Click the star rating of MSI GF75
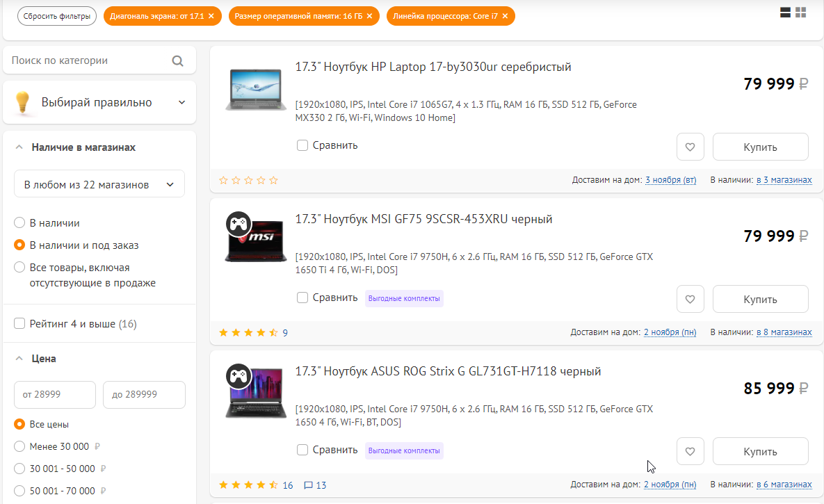The height and width of the screenshot is (504, 824). pos(248,333)
